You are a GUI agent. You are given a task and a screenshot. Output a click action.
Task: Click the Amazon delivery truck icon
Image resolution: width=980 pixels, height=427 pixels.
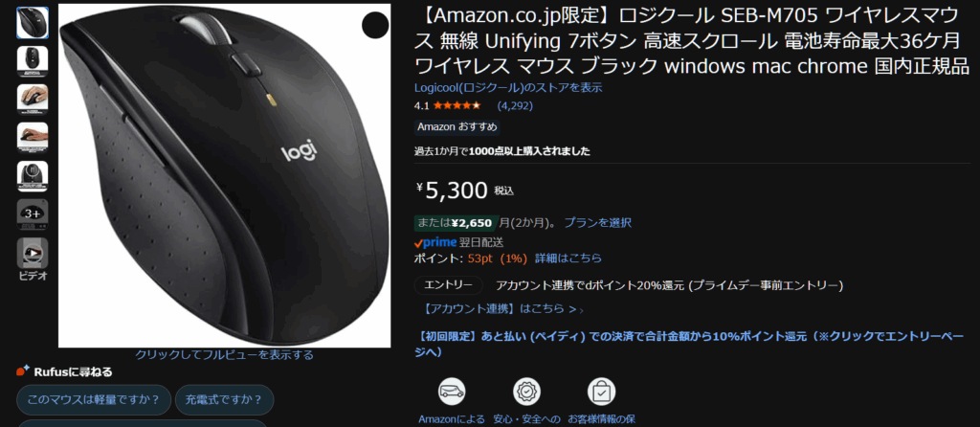pyautogui.click(x=452, y=392)
